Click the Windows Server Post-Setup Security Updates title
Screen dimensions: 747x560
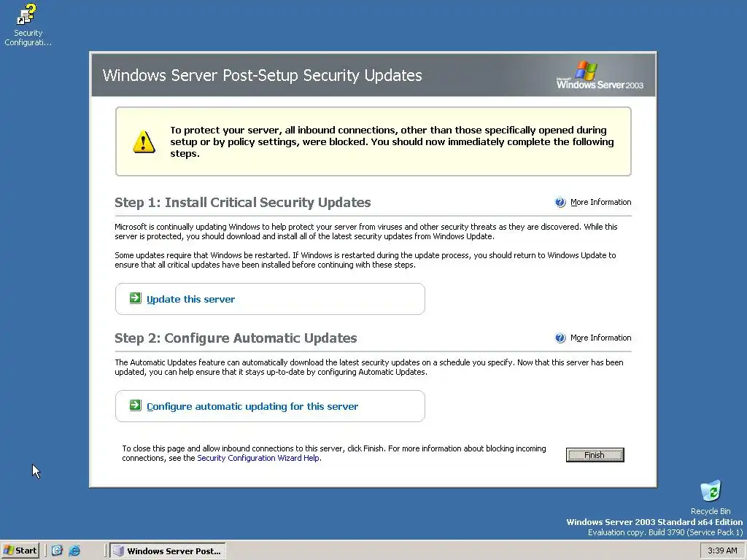coord(263,75)
